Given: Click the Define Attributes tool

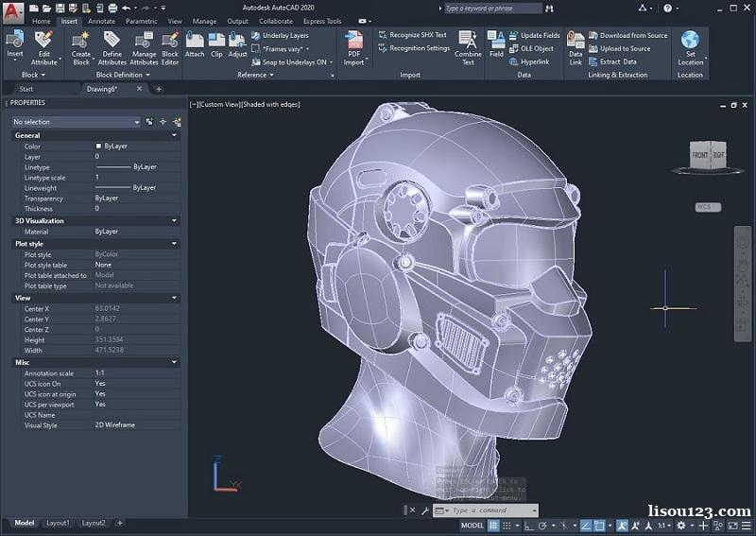Looking at the screenshot, I should (x=112, y=48).
